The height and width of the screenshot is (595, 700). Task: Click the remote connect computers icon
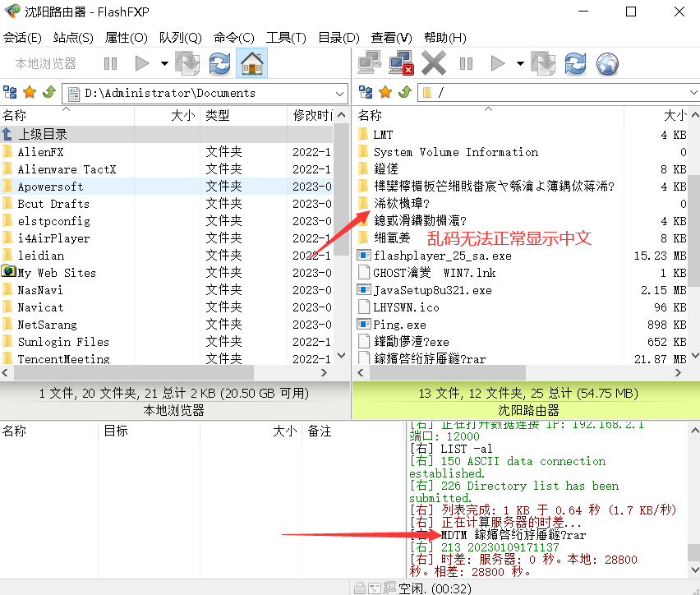pos(369,62)
